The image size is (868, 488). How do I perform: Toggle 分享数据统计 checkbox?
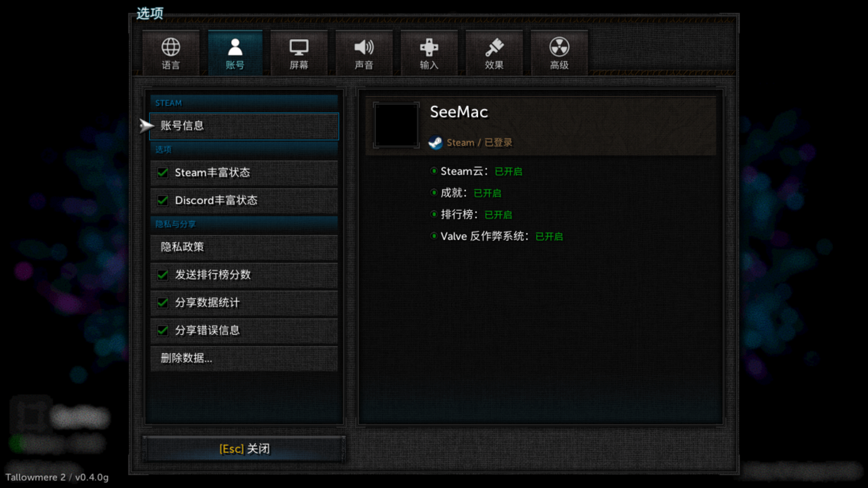[163, 303]
